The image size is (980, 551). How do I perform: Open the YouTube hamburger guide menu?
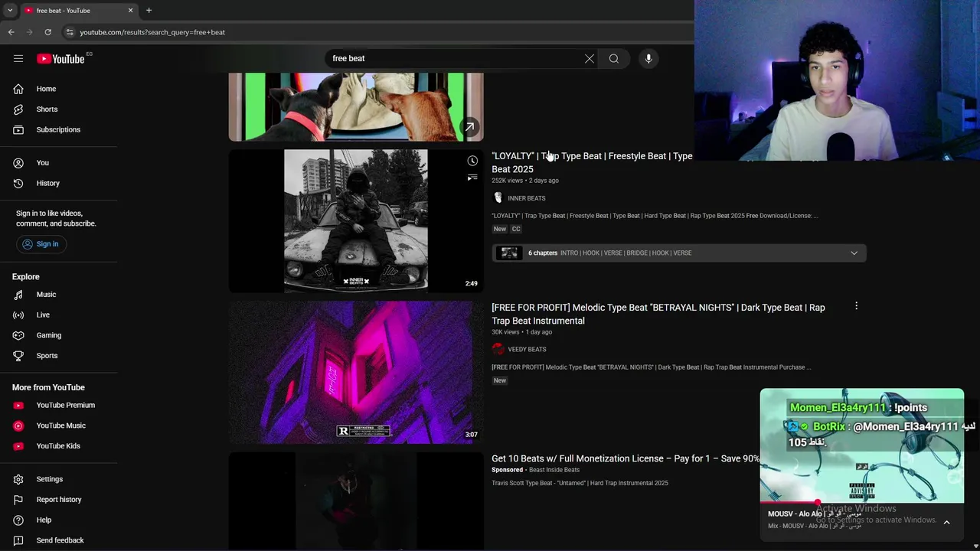[x=18, y=58]
